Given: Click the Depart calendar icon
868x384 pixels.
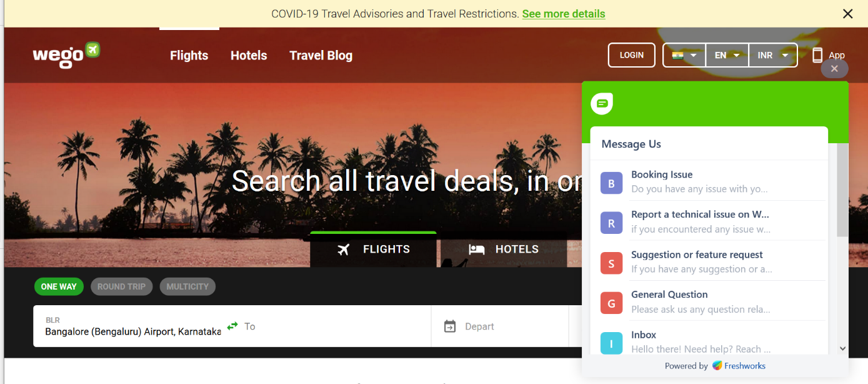Looking at the screenshot, I should [x=450, y=326].
